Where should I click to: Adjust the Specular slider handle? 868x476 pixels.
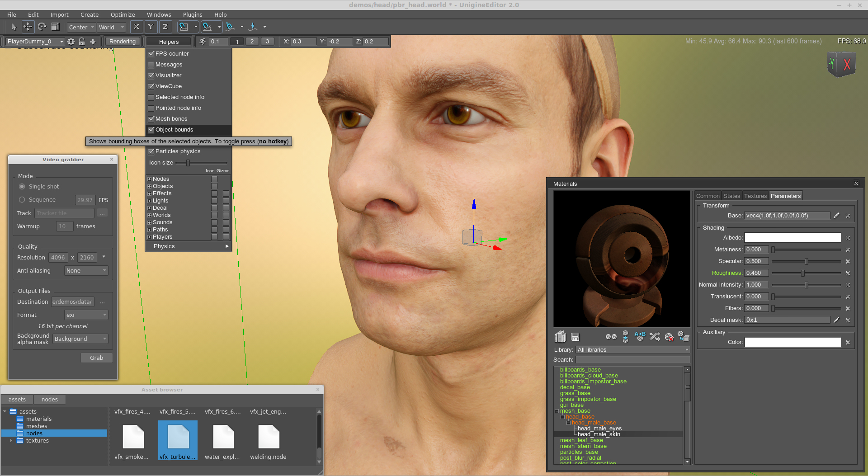806,262
